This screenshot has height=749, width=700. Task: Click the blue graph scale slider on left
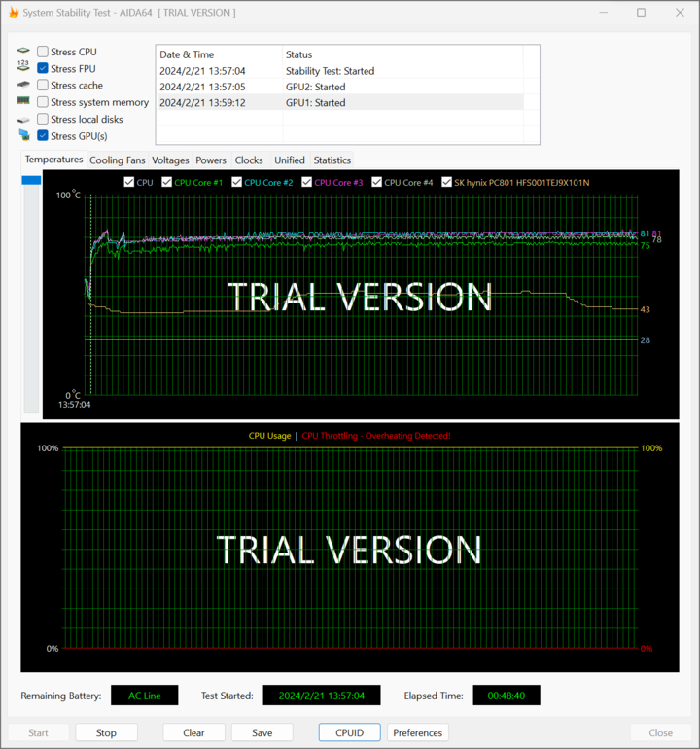[31, 180]
